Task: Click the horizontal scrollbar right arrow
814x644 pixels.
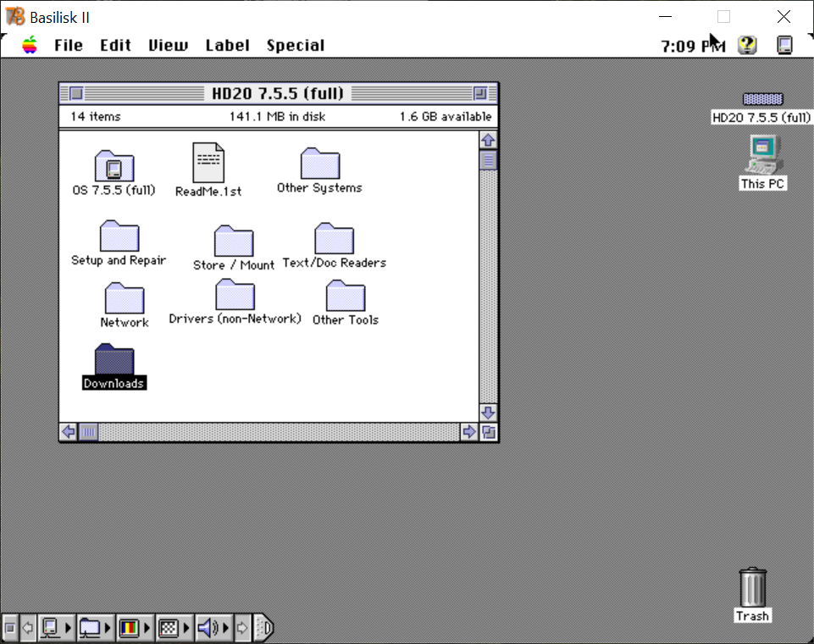Action: [469, 431]
